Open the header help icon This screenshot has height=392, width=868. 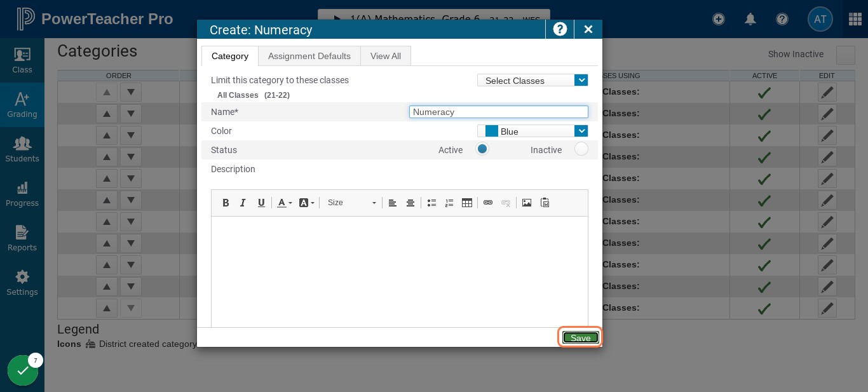(x=782, y=19)
